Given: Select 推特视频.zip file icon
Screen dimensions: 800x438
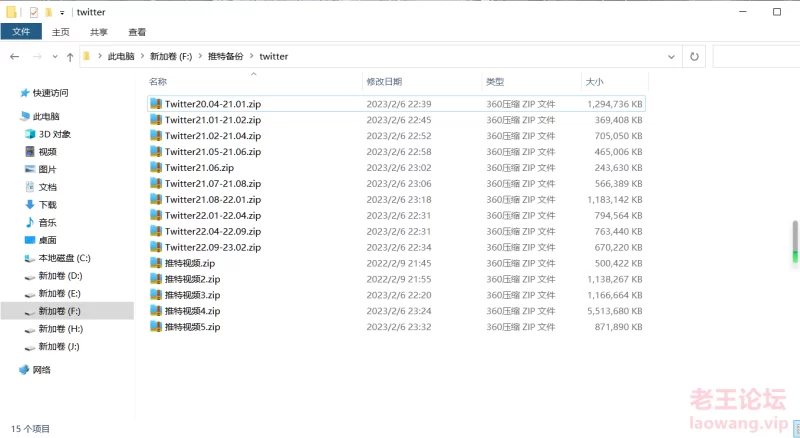Looking at the screenshot, I should tap(156, 263).
